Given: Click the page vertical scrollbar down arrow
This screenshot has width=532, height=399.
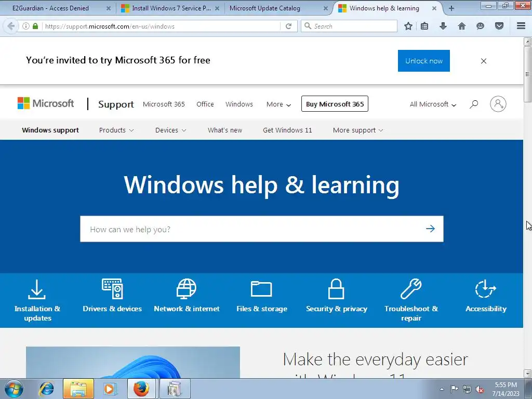Looking at the screenshot, I should click(x=527, y=374).
